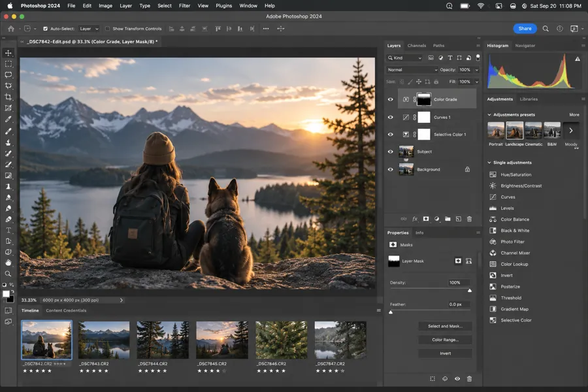Delete mask using Properties panel trash icon
The height and width of the screenshot is (392, 588).
pos(470,379)
